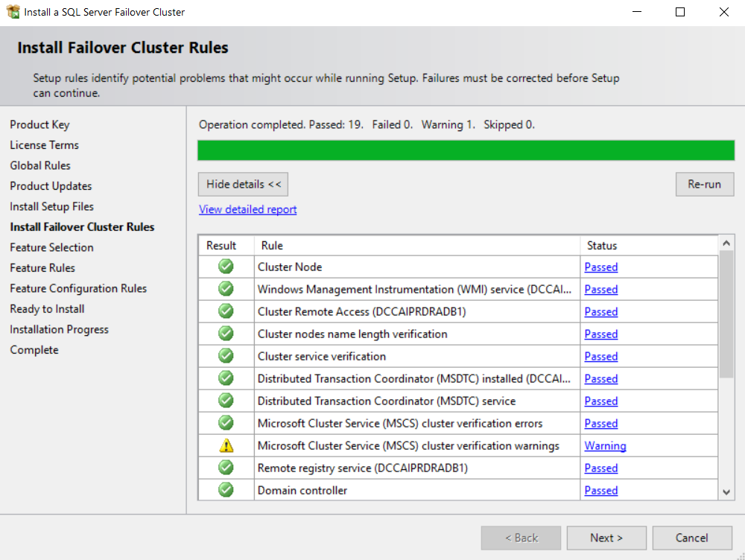Open the View detailed report link
This screenshot has width=745, height=560.
247,209
